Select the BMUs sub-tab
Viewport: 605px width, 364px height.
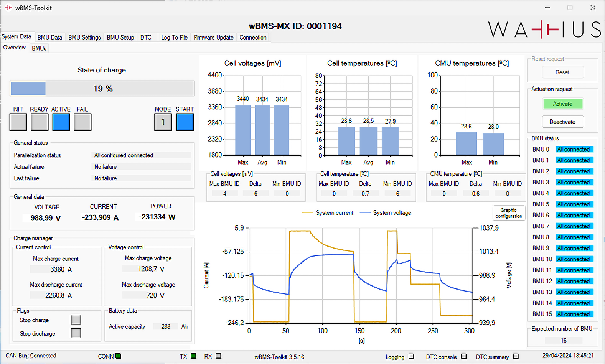pos(39,48)
